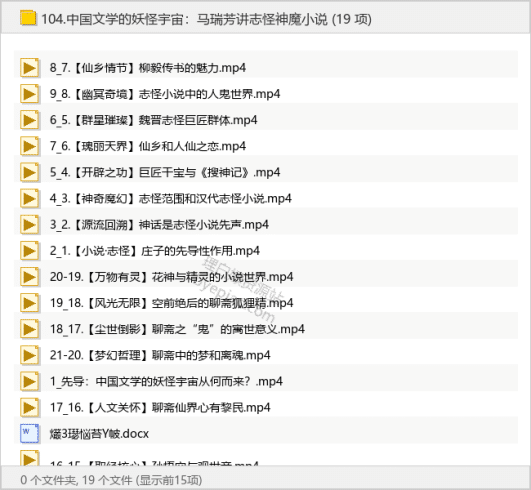Open file 3_2.【源流回溯】神话是志怪小说先声.mp4
This screenshot has width=531, height=490.
click(x=159, y=225)
